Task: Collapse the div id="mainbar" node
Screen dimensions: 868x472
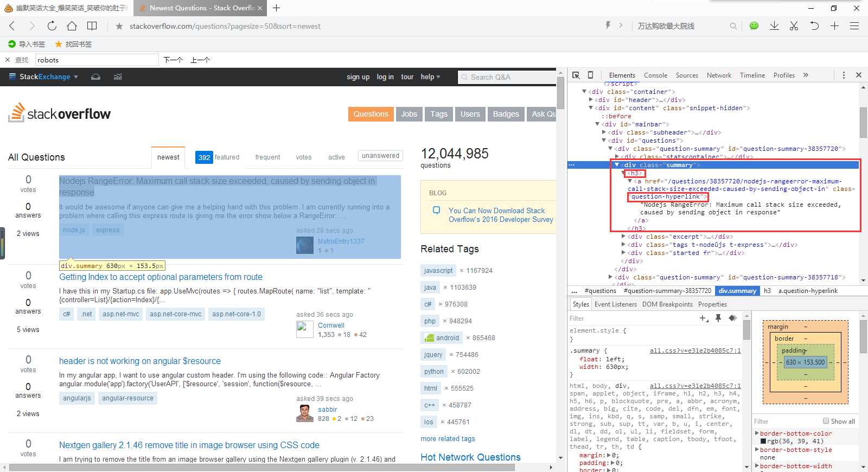Action: 597,124
